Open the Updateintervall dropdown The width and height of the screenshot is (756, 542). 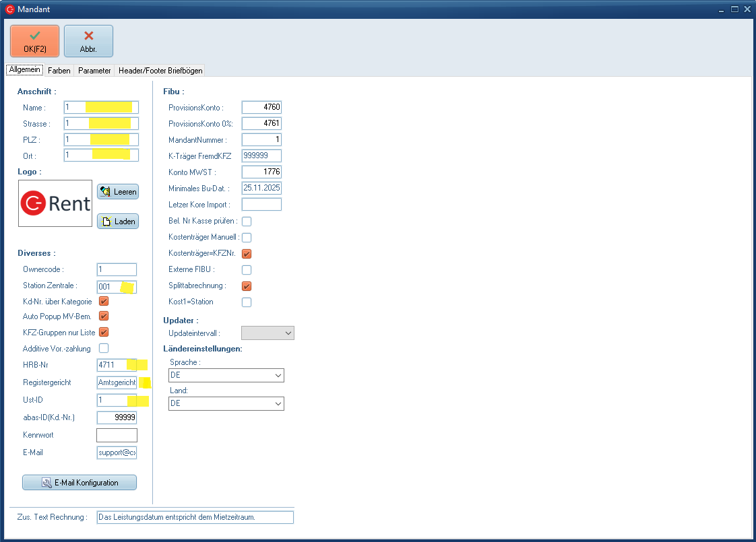click(x=267, y=333)
